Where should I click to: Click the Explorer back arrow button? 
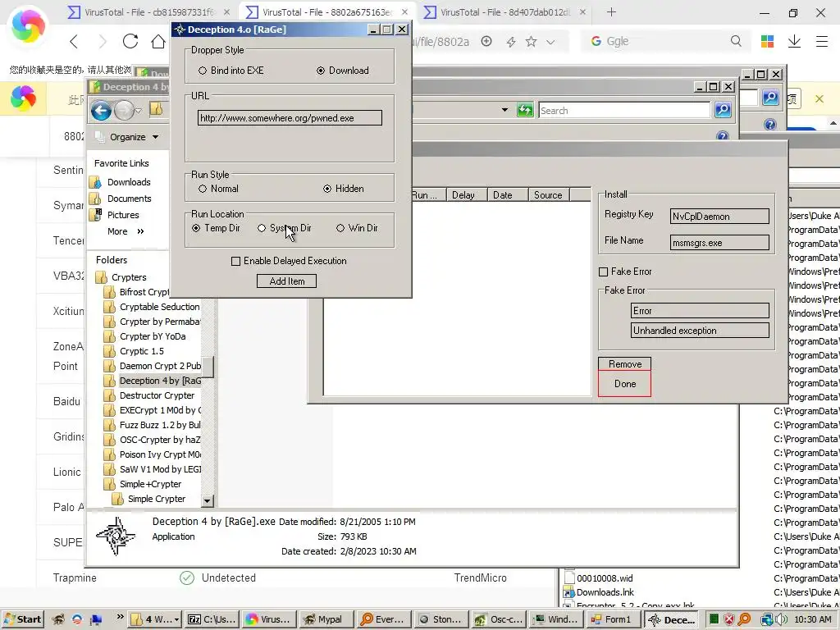click(x=101, y=111)
